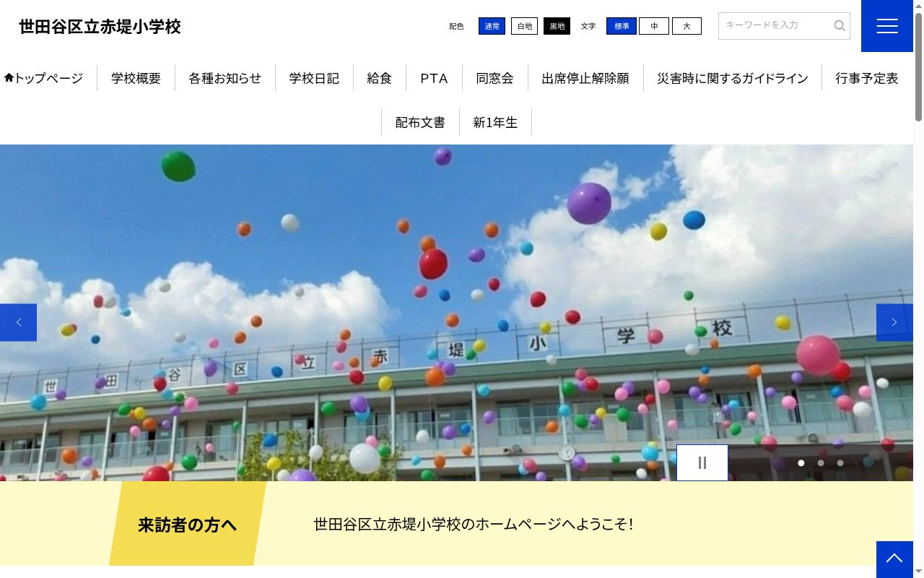
Task: Open 同窓会 page
Action: [494, 78]
